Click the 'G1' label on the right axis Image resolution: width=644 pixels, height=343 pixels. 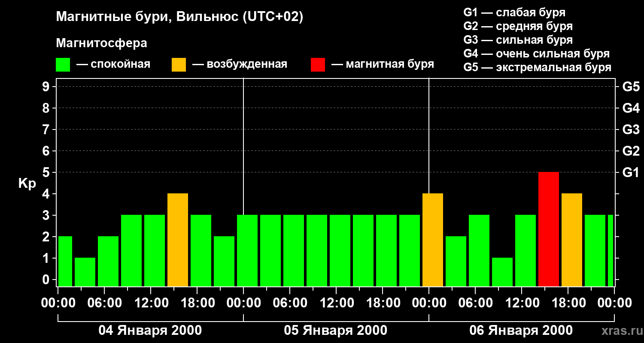[631, 172]
